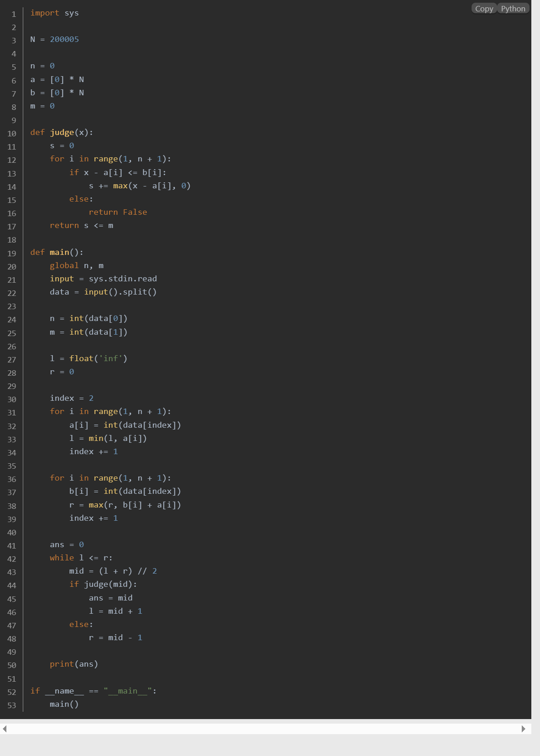
Task: Click 'return False' statement
Action: [x=118, y=212]
